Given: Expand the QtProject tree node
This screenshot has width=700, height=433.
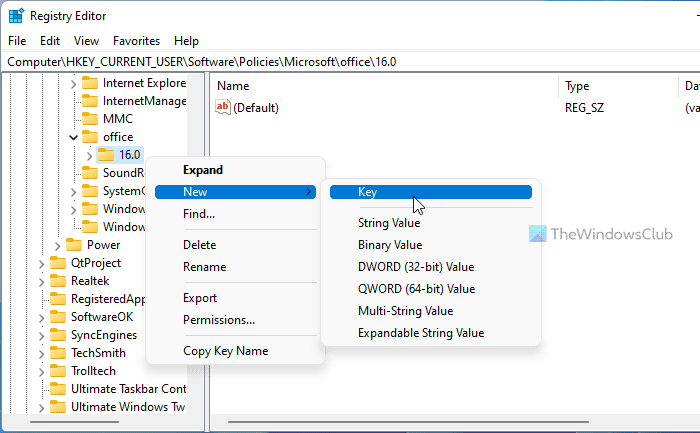Looking at the screenshot, I should click(x=42, y=264).
